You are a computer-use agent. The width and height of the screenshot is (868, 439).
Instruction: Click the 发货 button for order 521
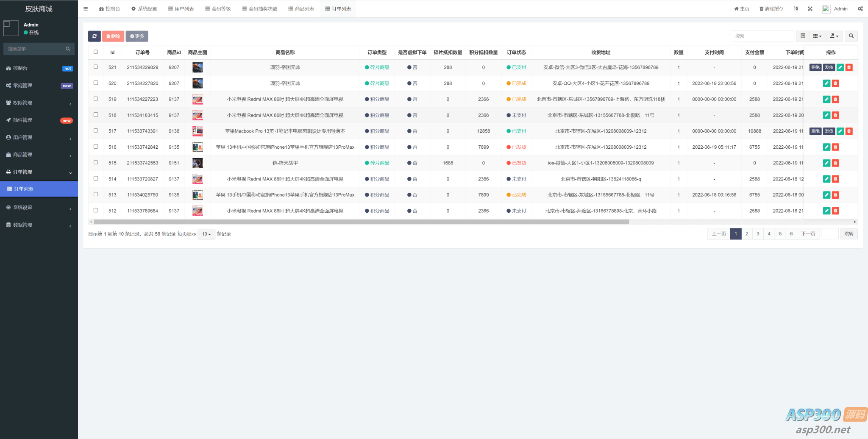pos(829,67)
